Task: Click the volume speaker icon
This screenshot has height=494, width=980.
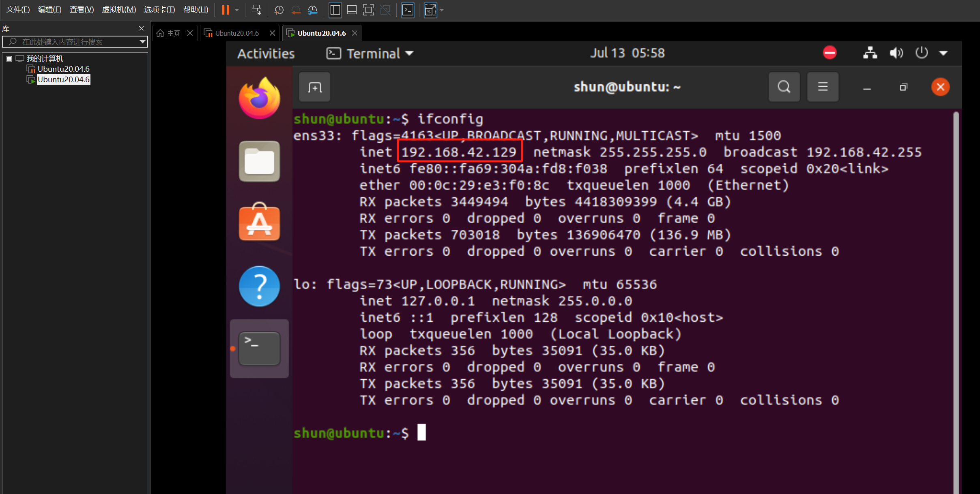Action: click(896, 53)
